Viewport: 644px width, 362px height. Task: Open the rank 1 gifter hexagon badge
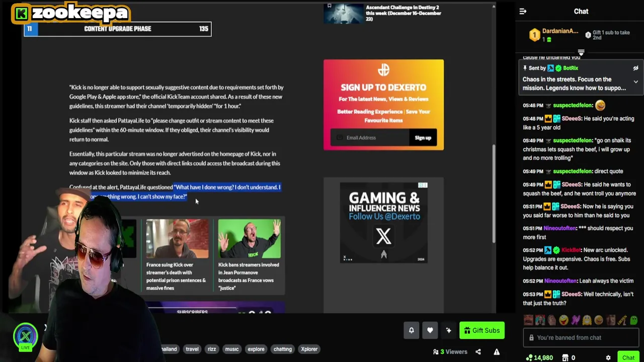534,35
